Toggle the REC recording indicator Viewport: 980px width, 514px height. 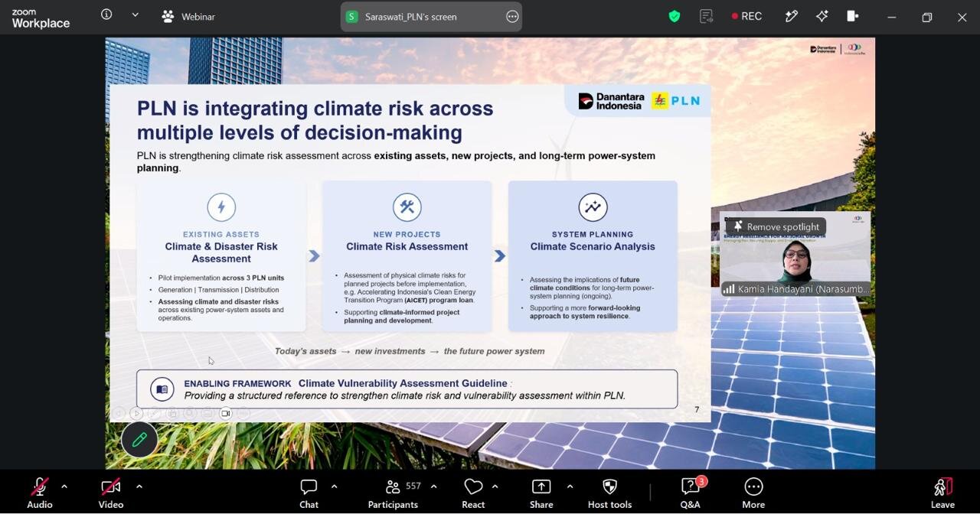click(746, 16)
